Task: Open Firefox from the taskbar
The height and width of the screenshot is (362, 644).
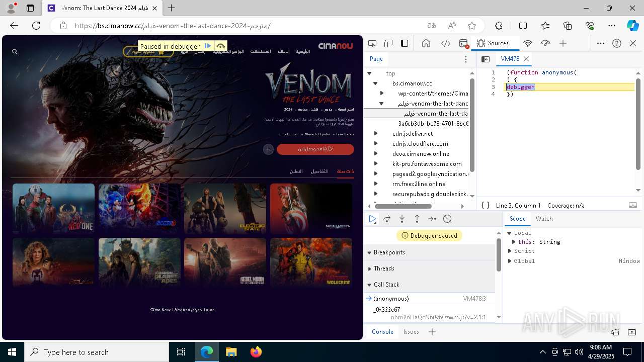Action: coord(256,352)
